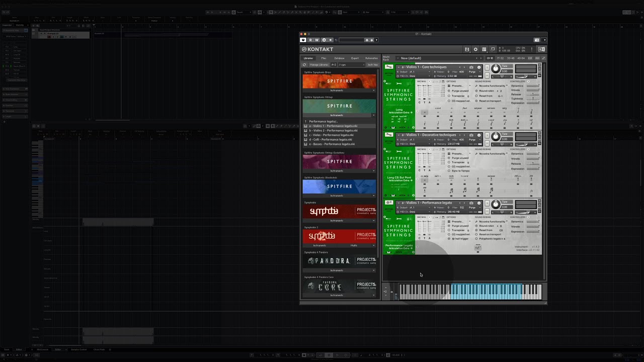The height and width of the screenshot is (362, 644).
Task: Open edit icon for Performance legato instrument
Action: [x=389, y=203]
